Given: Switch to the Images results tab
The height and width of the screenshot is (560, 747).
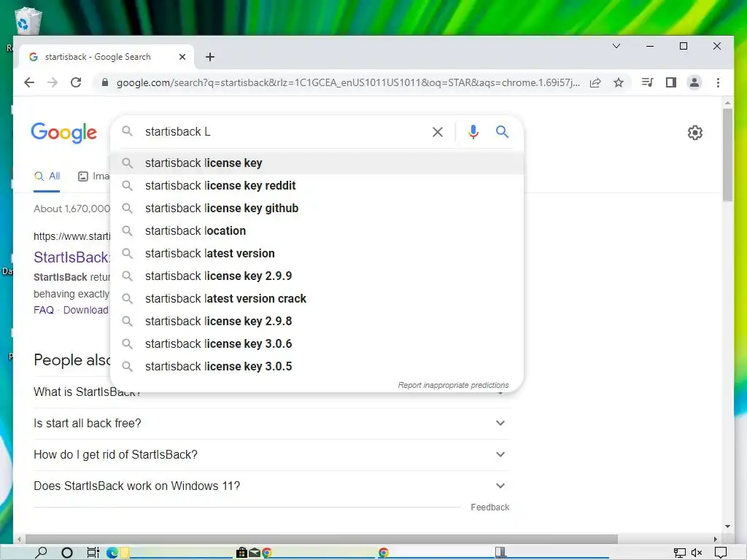Looking at the screenshot, I should click(x=94, y=176).
